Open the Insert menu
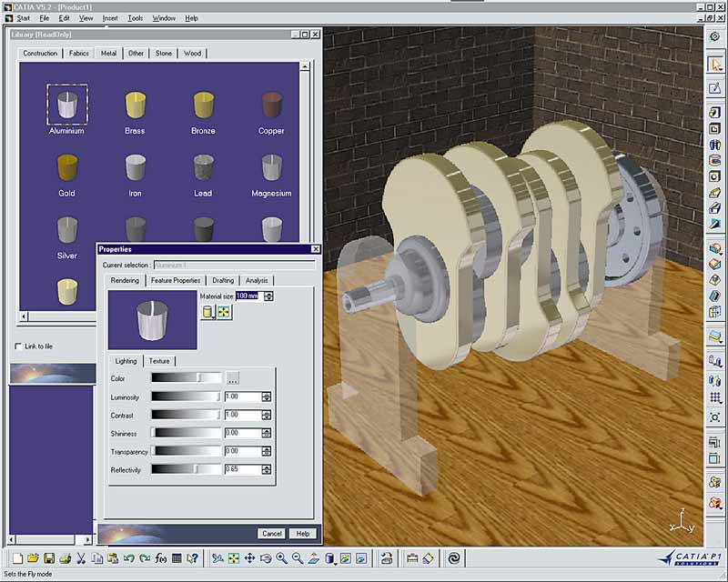Screen dimensions: 728x582 [110, 18]
